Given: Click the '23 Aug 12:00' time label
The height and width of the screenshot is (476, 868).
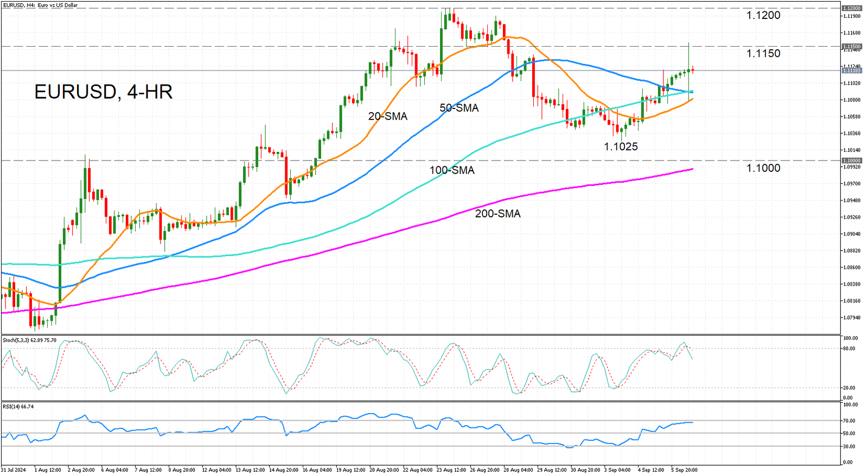Looking at the screenshot, I should coord(451,470).
